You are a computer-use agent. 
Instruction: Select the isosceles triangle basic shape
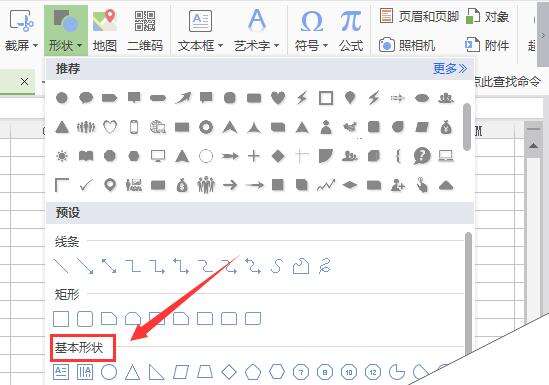(133, 372)
